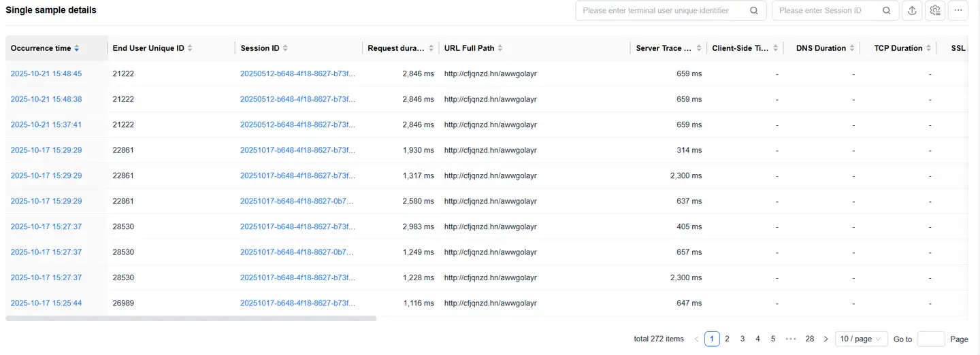Open occurrence 2025-10-21 15:37:41 record

point(46,124)
